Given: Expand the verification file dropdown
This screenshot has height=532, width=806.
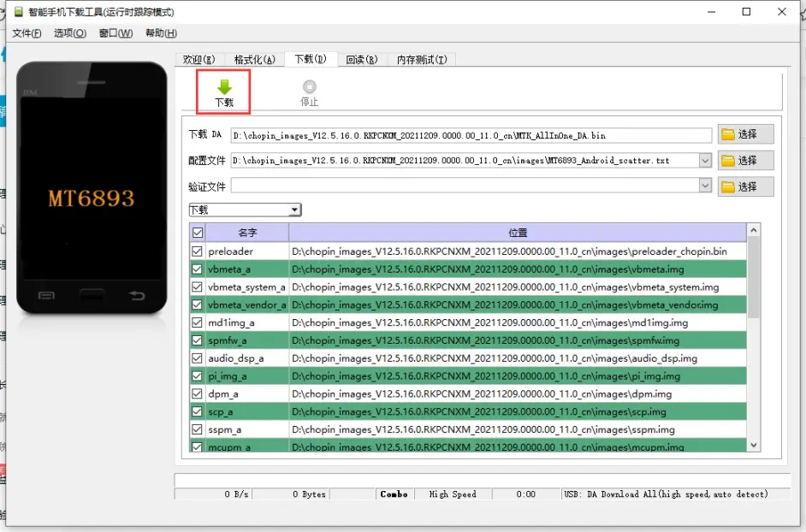Looking at the screenshot, I should (705, 186).
